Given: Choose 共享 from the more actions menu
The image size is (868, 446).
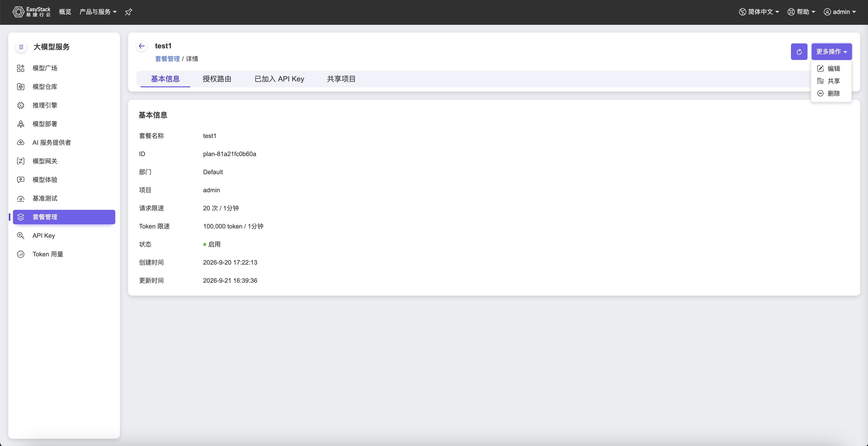Looking at the screenshot, I should tap(831, 81).
